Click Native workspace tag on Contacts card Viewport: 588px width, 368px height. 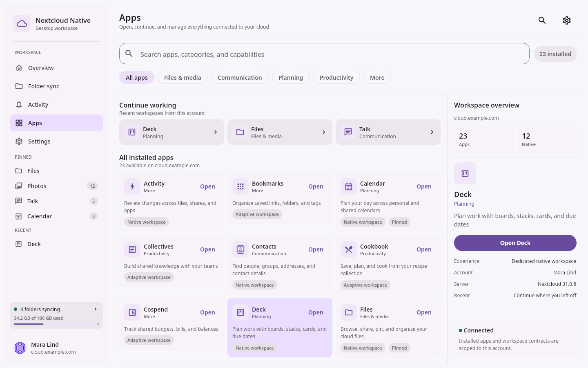click(255, 285)
